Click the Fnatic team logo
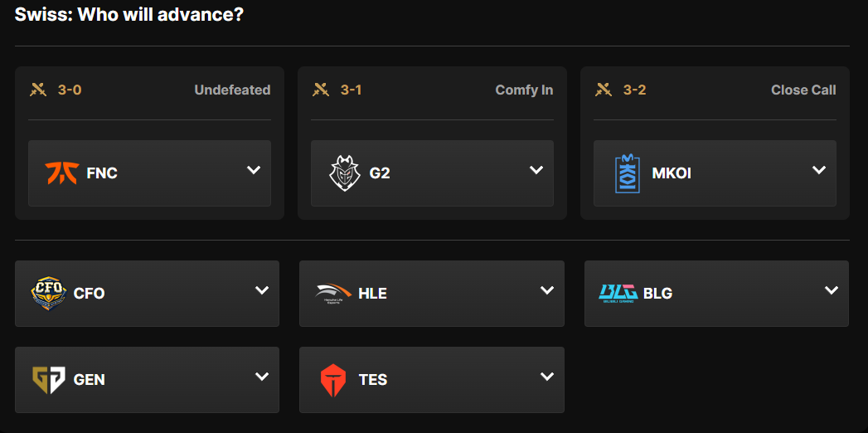The width and height of the screenshot is (868, 433). 61,173
